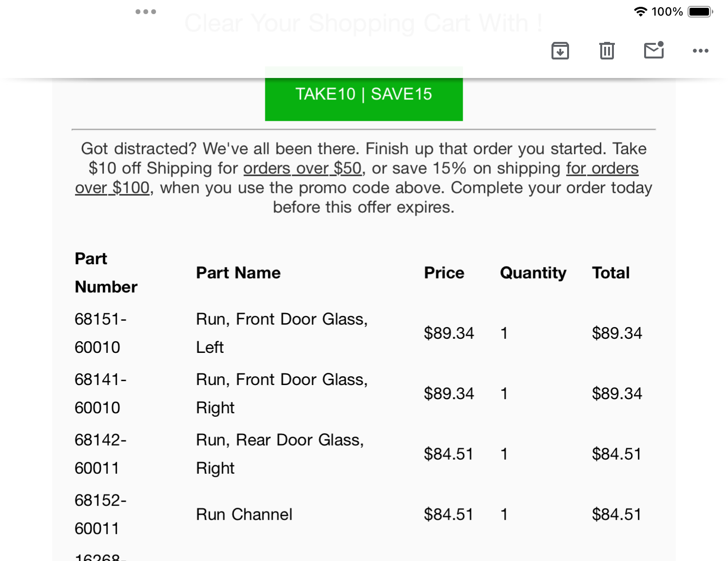This screenshot has width=728, height=561.
Task: Select part number 68151-60010
Action: [x=100, y=333]
